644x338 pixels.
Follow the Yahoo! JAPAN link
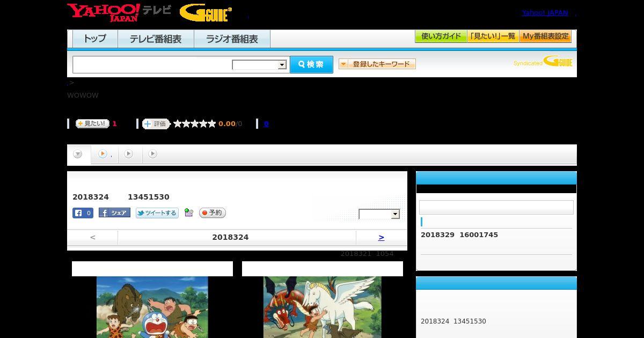(x=545, y=12)
